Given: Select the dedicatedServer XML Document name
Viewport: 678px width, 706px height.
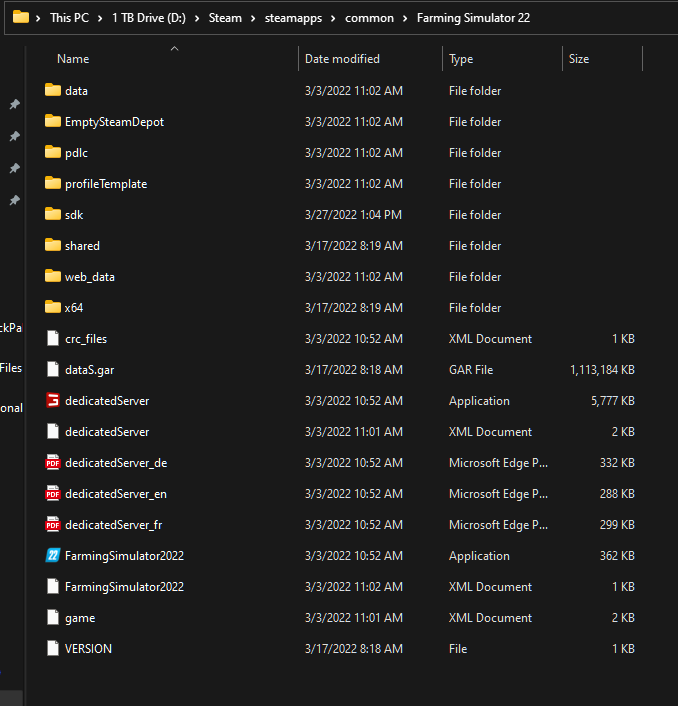Looking at the screenshot, I should pyautogui.click(x=107, y=432).
